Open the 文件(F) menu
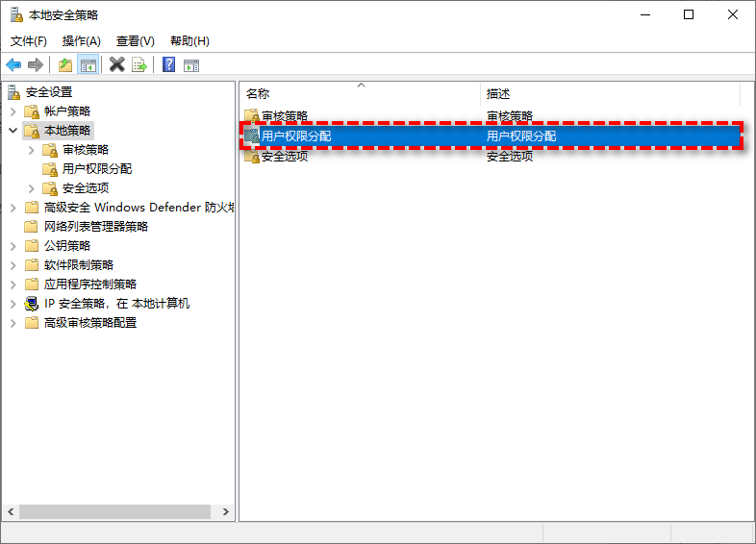The width and height of the screenshot is (756, 544). pos(29,41)
